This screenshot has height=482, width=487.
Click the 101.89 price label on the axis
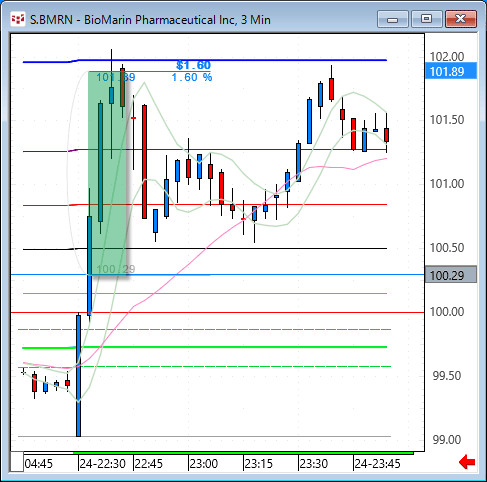click(451, 71)
